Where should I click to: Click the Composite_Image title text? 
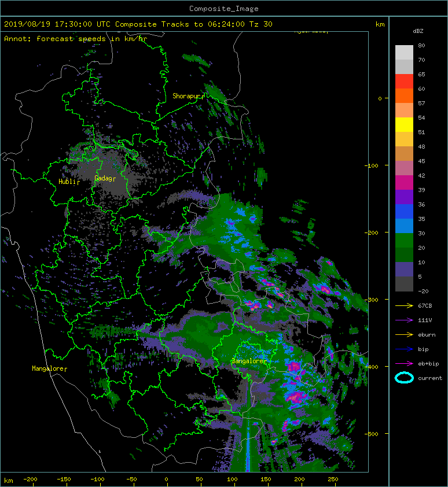pyautogui.click(x=224, y=9)
